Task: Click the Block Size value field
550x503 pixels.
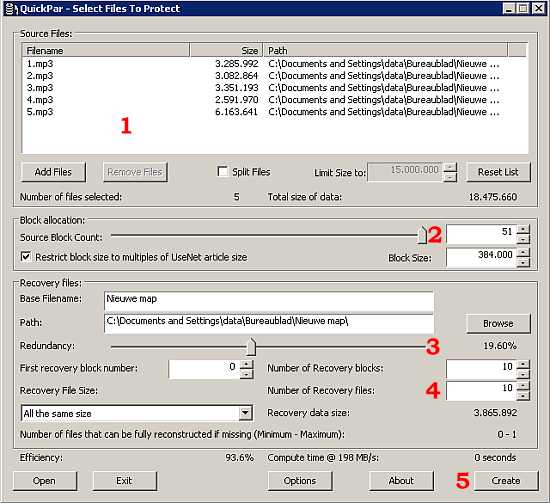Action: [481, 257]
